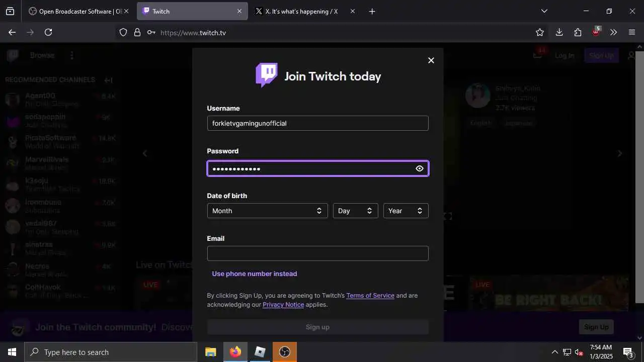Open the Firefox application menu
Screen dimensions: 644x362
click(x=632, y=32)
